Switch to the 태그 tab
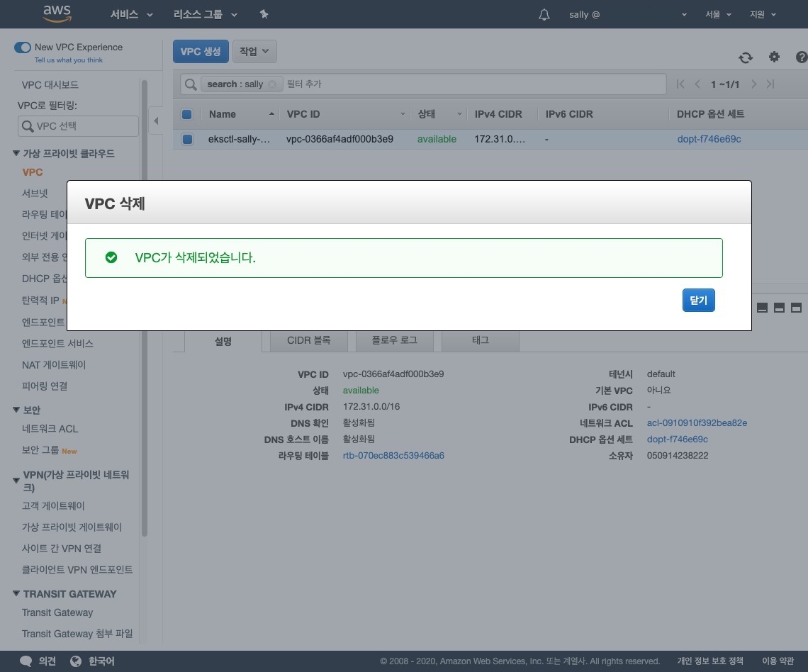Viewport: 808px width, 672px height. click(x=481, y=340)
